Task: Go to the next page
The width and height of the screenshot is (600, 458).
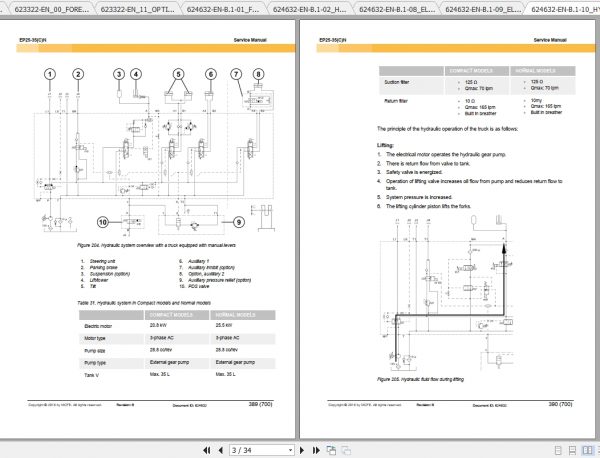Action: pyautogui.click(x=302, y=450)
